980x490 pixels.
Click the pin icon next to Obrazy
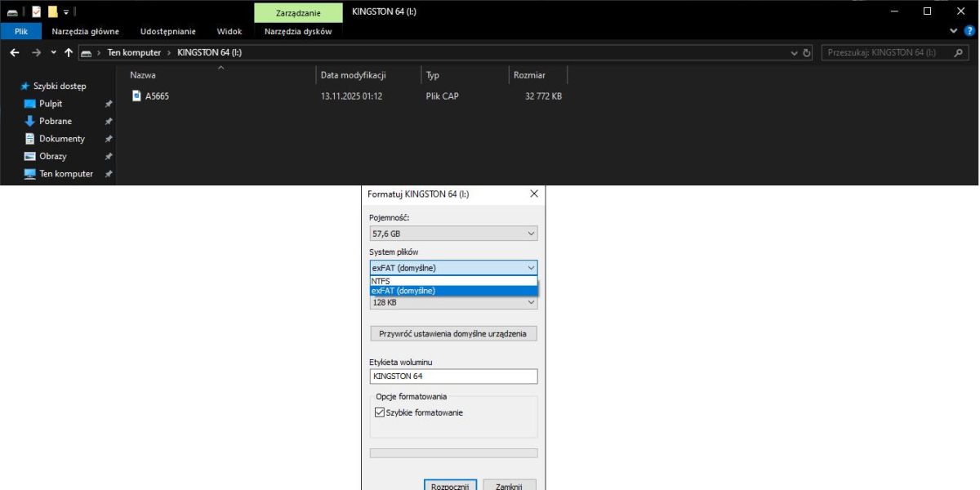[109, 156]
